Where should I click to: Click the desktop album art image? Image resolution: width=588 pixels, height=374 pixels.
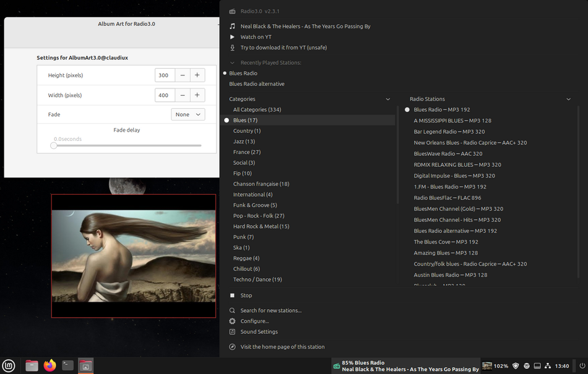134,256
